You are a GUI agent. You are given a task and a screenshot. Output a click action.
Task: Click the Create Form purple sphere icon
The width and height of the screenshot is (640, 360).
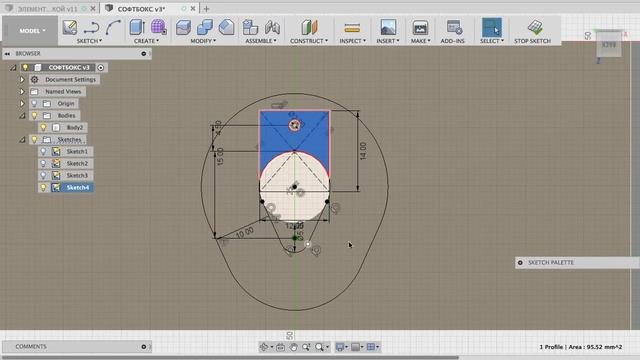158,27
